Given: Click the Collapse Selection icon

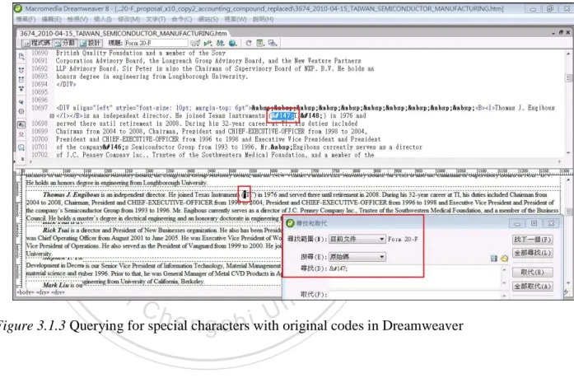Looking at the screenshot, I should pos(21,79).
